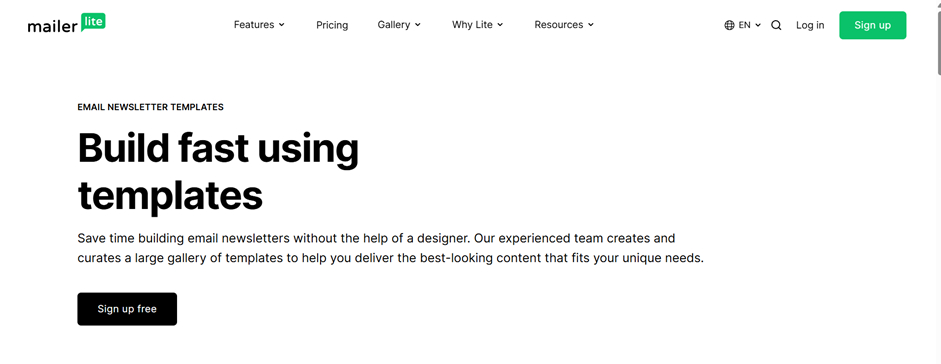Click the black Sign up free button
Screen dimensions: 941x364
(127, 309)
